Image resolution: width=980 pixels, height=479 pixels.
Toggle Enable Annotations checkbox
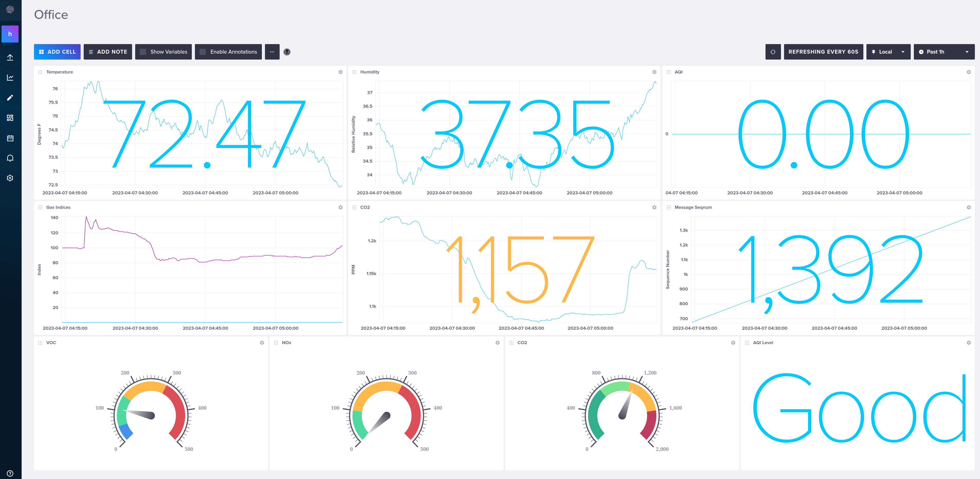[203, 52]
